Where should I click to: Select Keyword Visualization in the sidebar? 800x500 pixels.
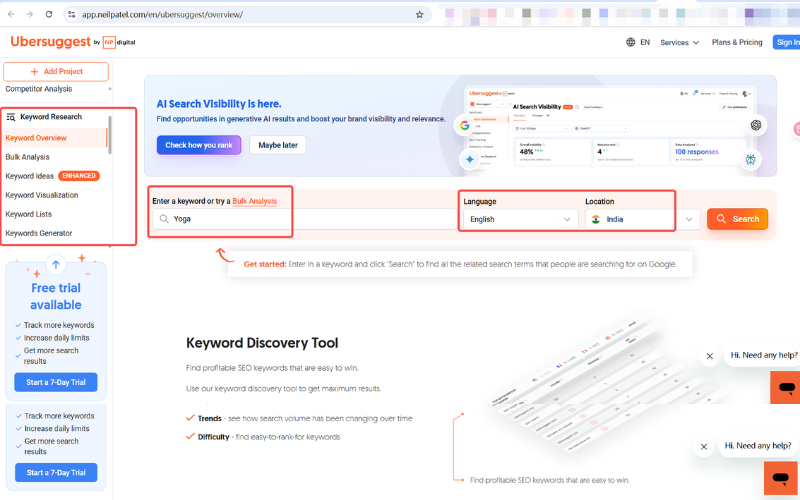click(x=41, y=195)
